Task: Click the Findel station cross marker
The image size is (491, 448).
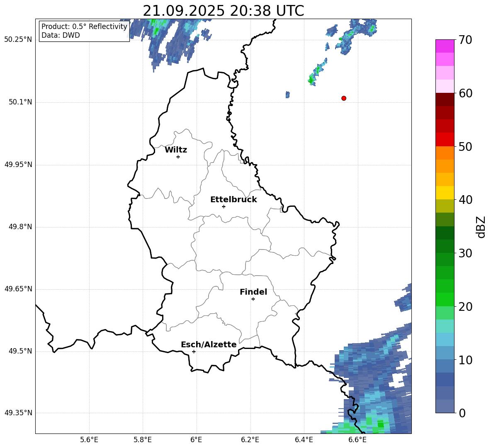Action: pyautogui.click(x=253, y=299)
